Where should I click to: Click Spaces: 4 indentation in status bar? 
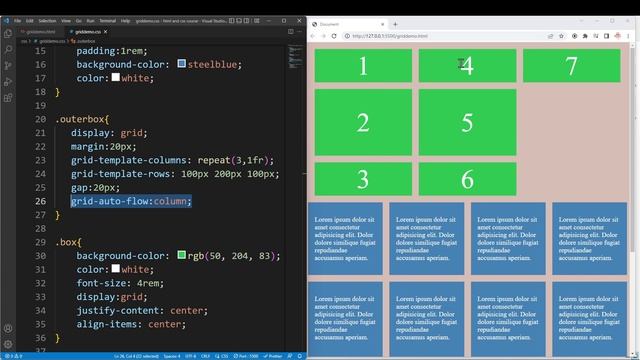172,356
